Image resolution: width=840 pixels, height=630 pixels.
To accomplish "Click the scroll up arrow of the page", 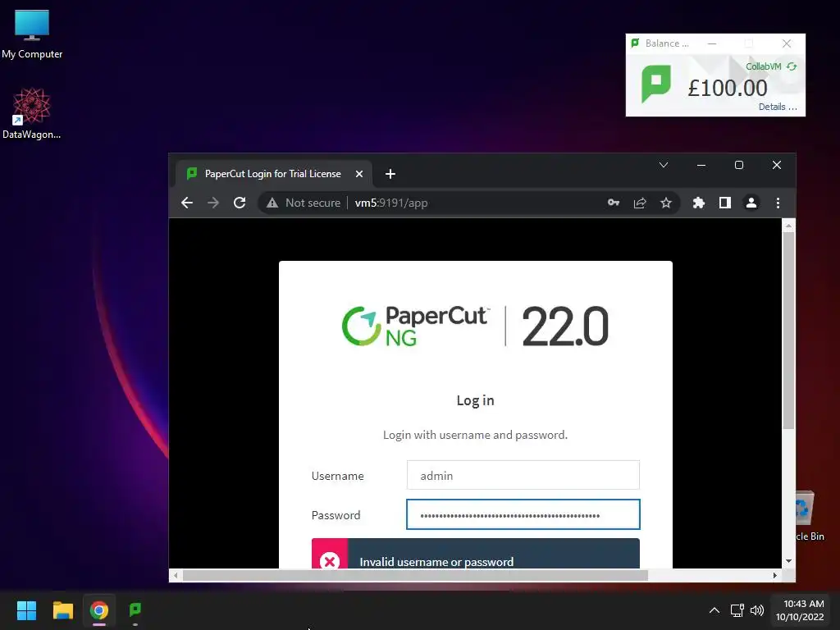I will coord(788,226).
